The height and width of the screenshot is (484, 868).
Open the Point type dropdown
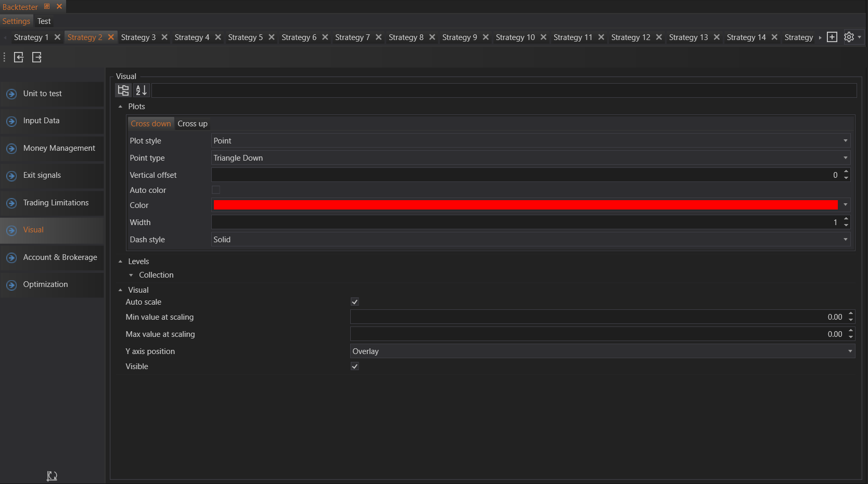pyautogui.click(x=530, y=158)
